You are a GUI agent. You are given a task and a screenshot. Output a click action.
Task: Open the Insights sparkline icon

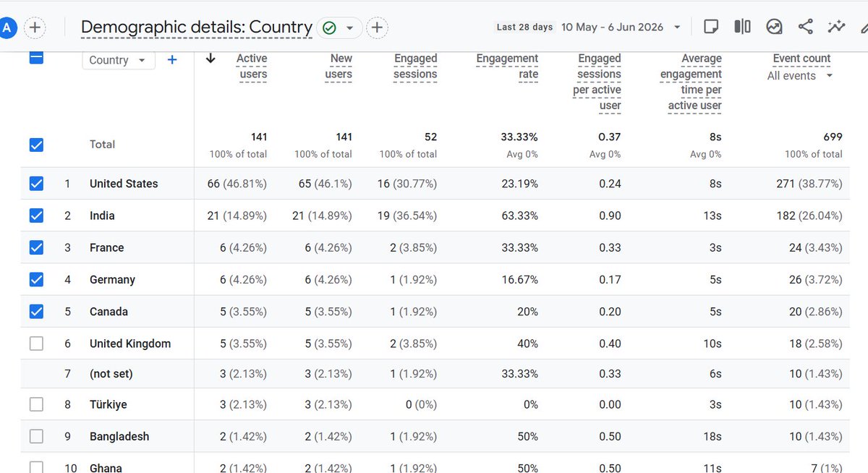pos(837,27)
